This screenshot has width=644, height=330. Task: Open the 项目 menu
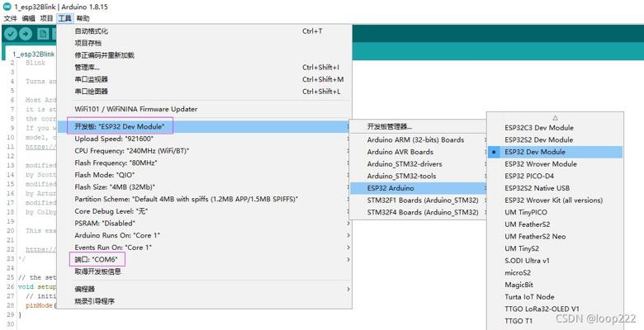coord(46,18)
